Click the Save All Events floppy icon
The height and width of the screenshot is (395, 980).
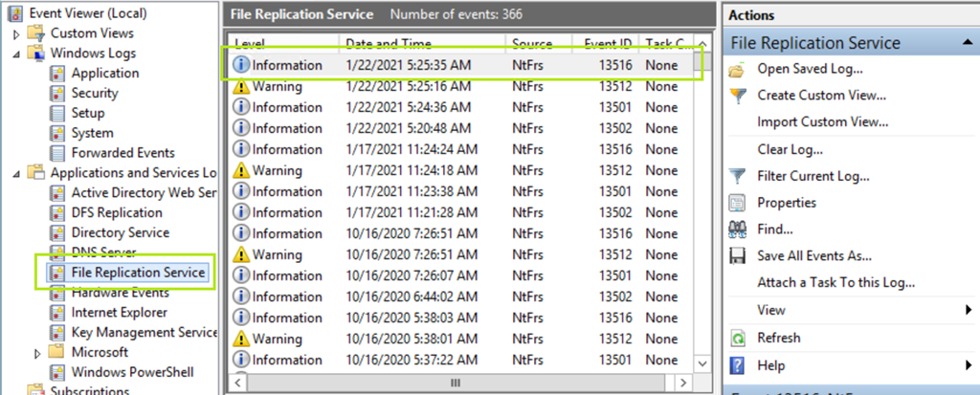pyautogui.click(x=737, y=256)
